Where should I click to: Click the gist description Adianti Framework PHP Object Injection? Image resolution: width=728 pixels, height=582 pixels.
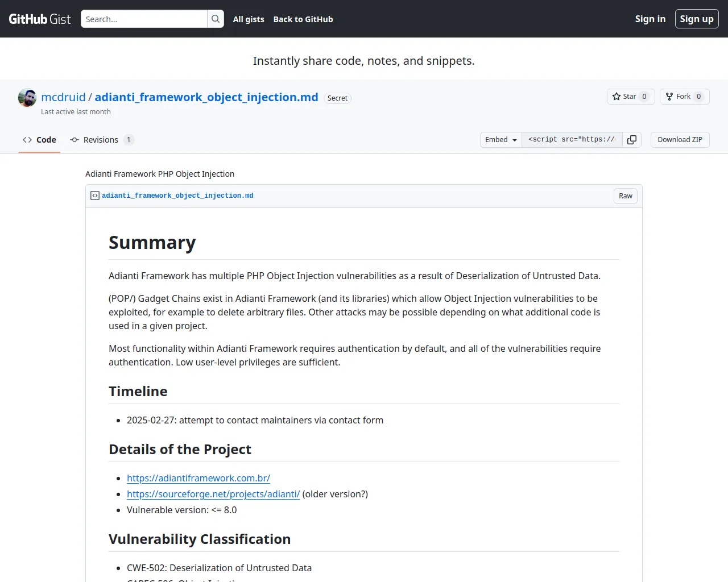point(160,174)
